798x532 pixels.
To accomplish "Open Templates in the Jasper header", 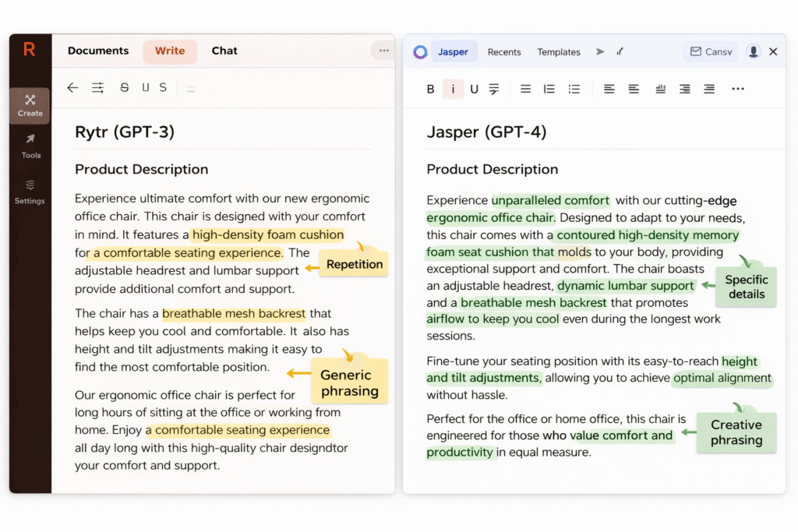I will tap(559, 51).
